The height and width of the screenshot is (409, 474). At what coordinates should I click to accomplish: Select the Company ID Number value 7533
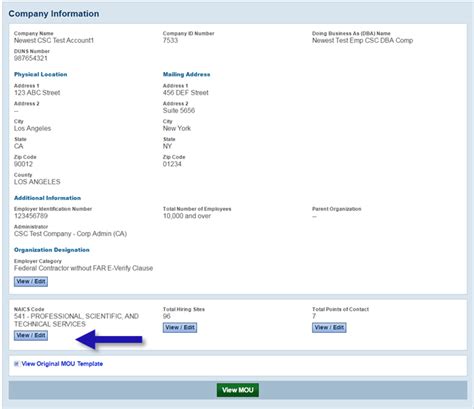pos(170,40)
